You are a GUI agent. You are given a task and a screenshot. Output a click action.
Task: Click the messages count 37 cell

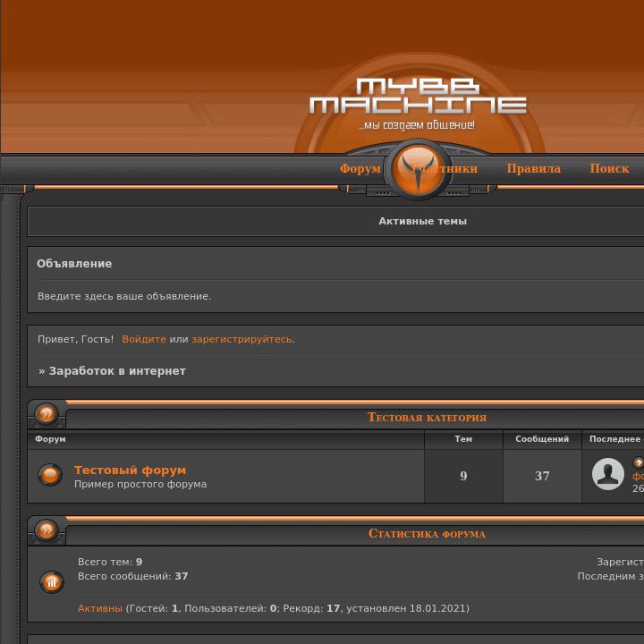pos(542,476)
